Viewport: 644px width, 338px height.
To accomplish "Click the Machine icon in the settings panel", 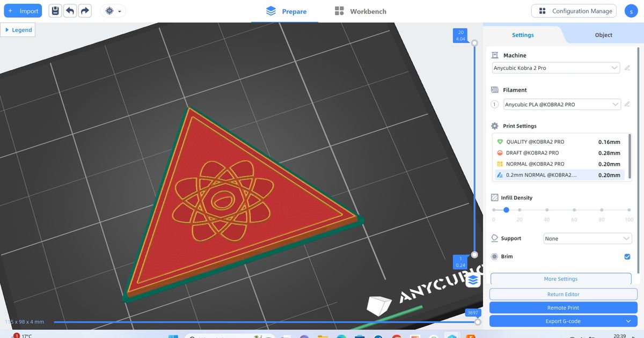I will (494, 55).
